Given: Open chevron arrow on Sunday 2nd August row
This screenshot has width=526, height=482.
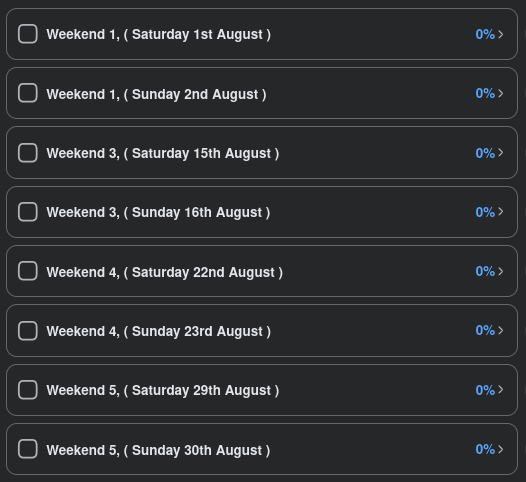Looking at the screenshot, I should click(x=501, y=93).
